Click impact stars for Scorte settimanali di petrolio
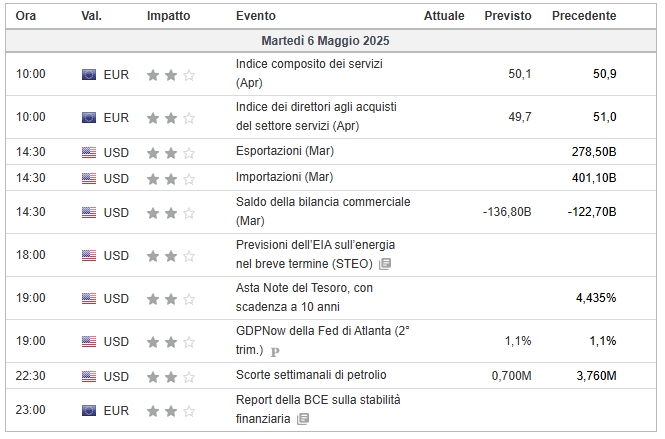The height and width of the screenshot is (439, 665). click(170, 377)
